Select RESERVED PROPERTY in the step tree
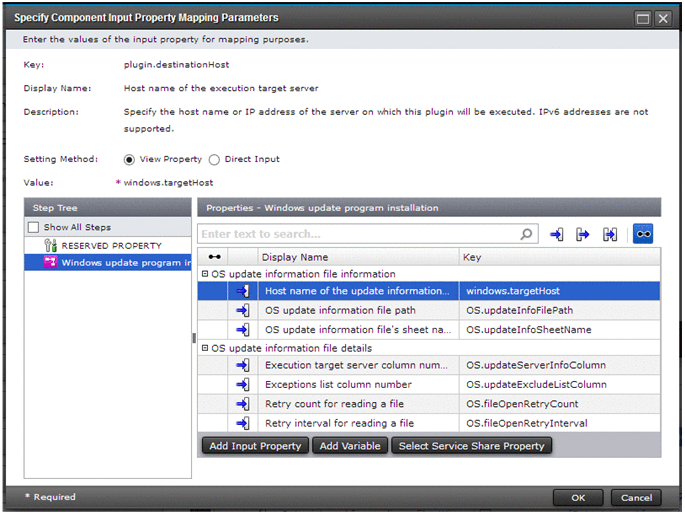Viewport: 685px width, 515px height. (x=111, y=245)
